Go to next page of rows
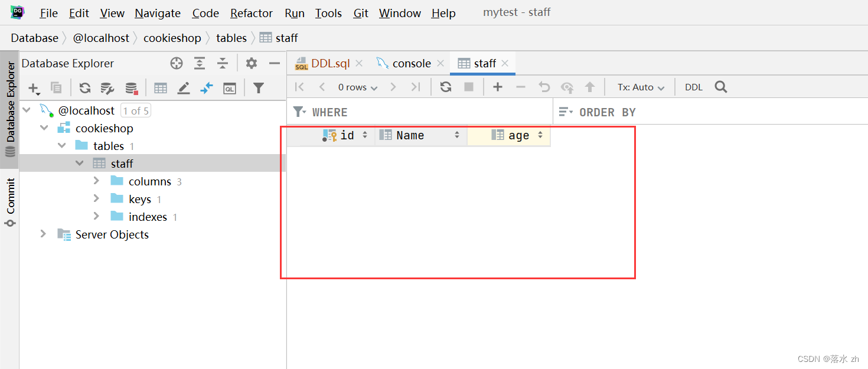 tap(393, 87)
